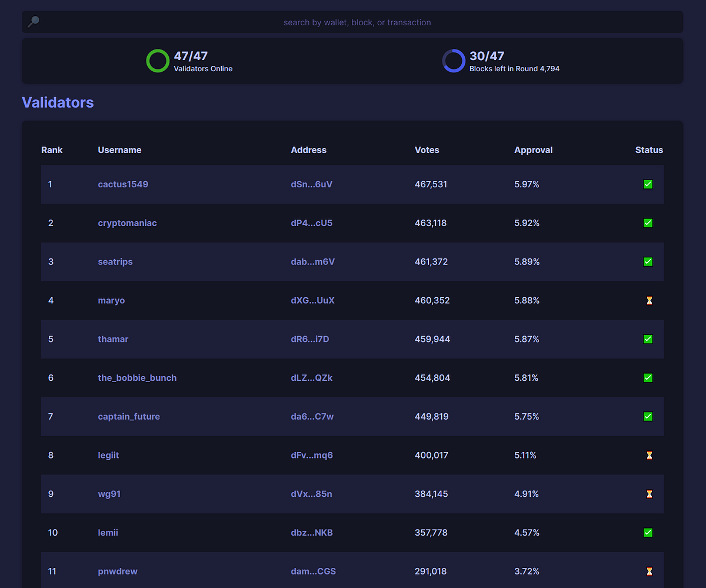
Task: Open wallet address da6...C7w
Action: pyautogui.click(x=312, y=417)
